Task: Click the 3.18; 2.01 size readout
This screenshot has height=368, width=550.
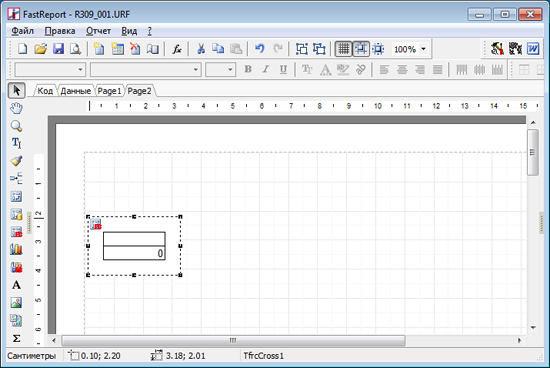Action: (x=186, y=356)
